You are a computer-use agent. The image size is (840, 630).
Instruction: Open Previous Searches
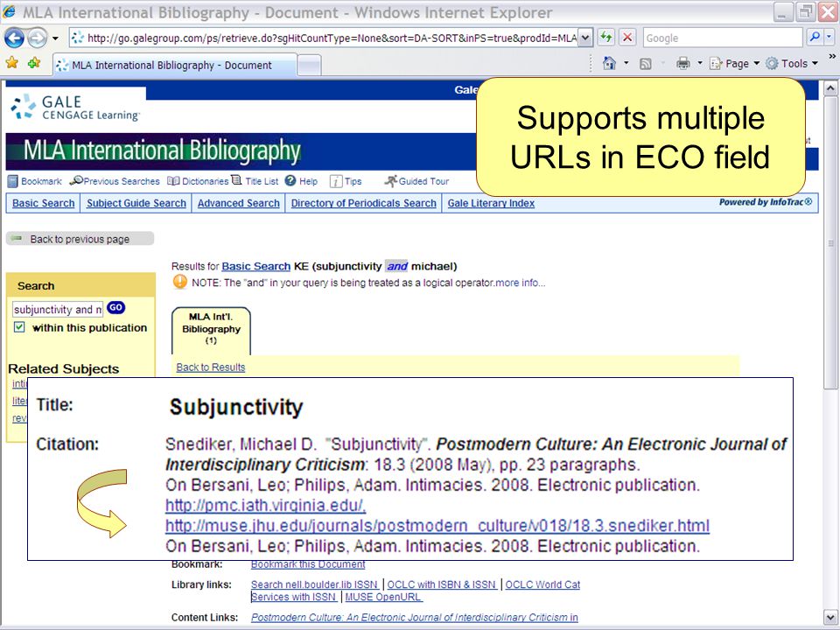tap(115, 181)
